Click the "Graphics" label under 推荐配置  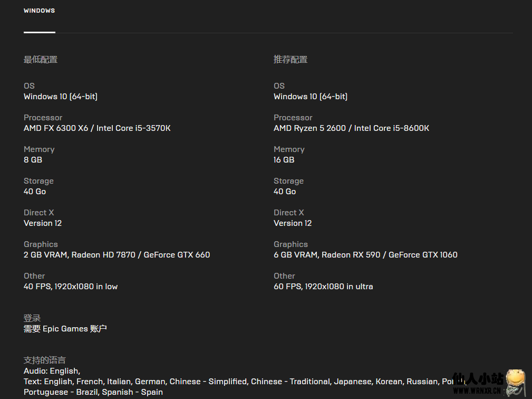tap(291, 244)
